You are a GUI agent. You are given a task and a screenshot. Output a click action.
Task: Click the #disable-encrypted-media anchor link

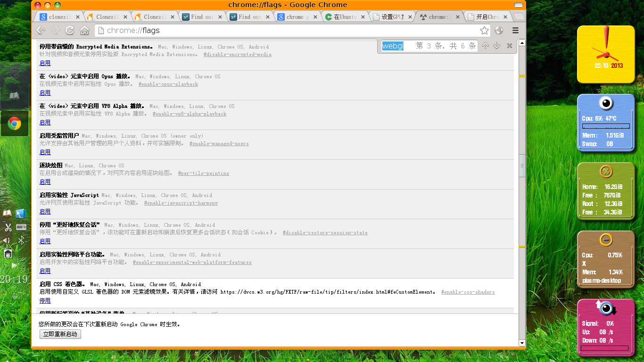click(x=238, y=55)
